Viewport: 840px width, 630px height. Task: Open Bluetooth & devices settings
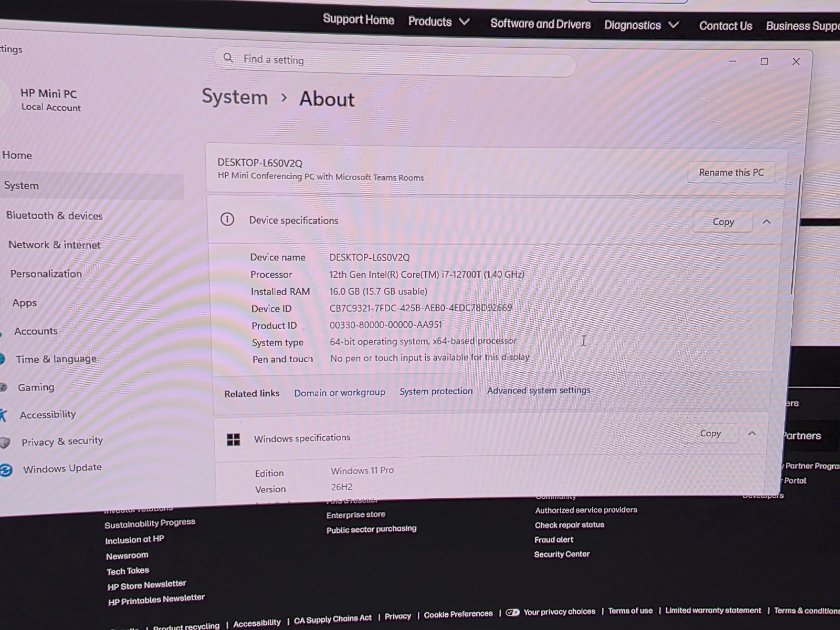54,215
